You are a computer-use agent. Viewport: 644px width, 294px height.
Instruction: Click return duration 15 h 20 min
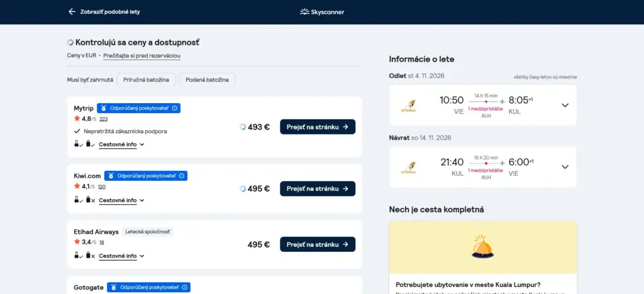click(x=486, y=158)
